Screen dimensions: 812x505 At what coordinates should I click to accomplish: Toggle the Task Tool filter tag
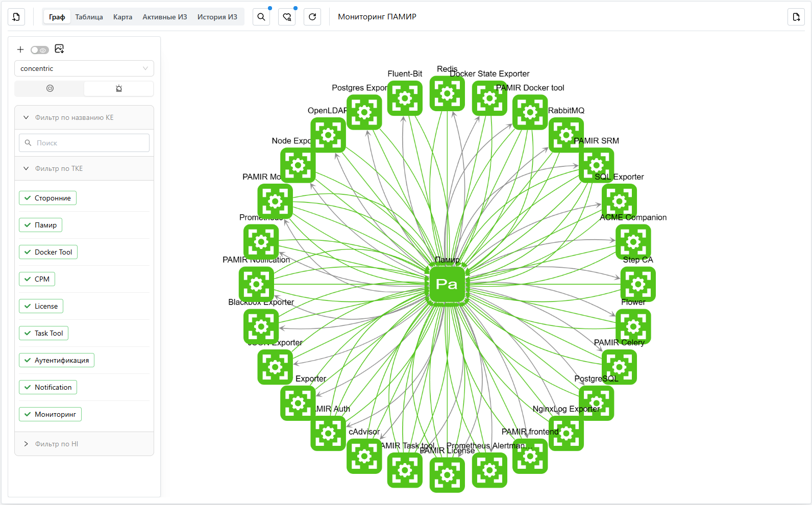43,333
